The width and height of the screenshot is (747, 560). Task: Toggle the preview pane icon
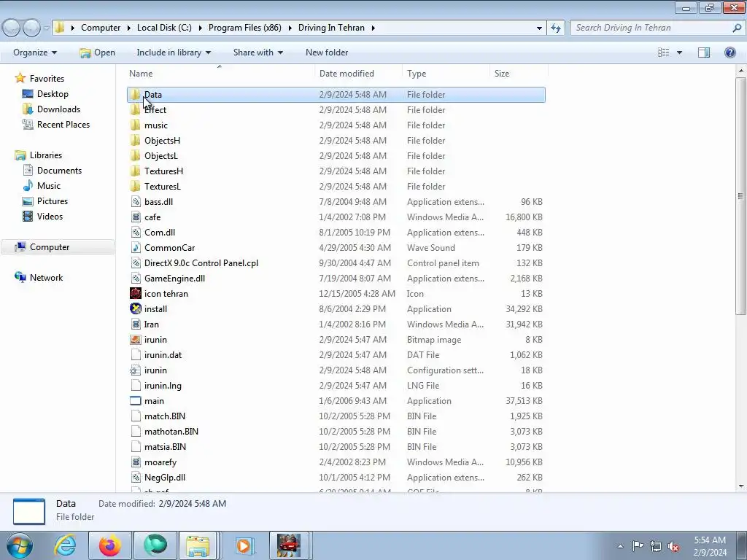pyautogui.click(x=704, y=52)
